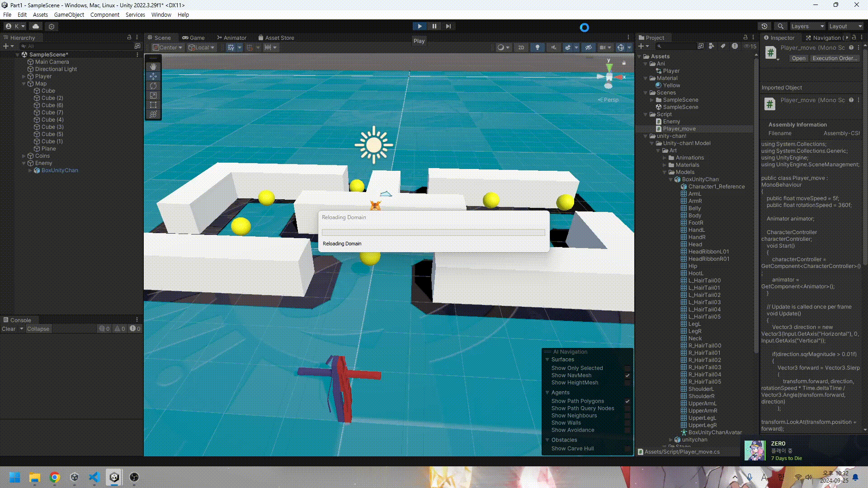Image resolution: width=868 pixels, height=488 pixels.
Task: Collapse the Surfaces section in AI Navigation overlay
Action: click(x=547, y=360)
